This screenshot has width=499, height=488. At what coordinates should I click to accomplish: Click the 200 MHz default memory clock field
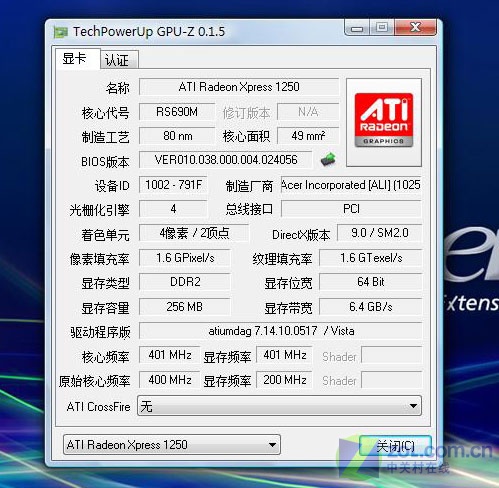pyautogui.click(x=284, y=380)
